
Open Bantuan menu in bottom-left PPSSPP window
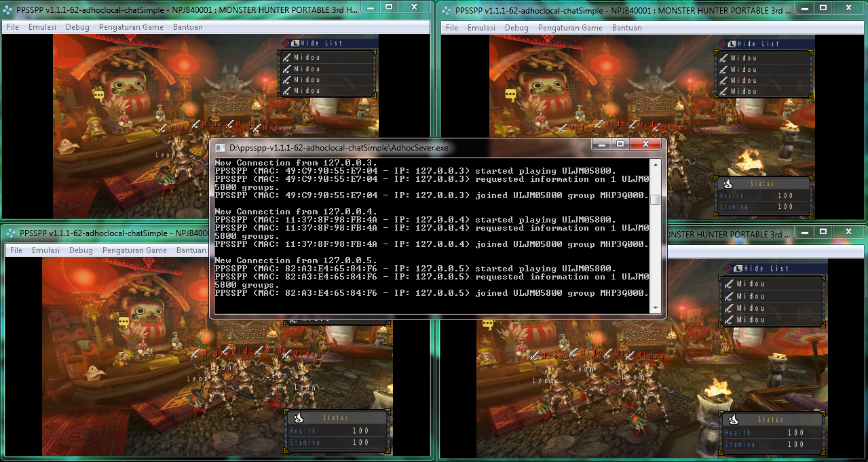(x=191, y=250)
